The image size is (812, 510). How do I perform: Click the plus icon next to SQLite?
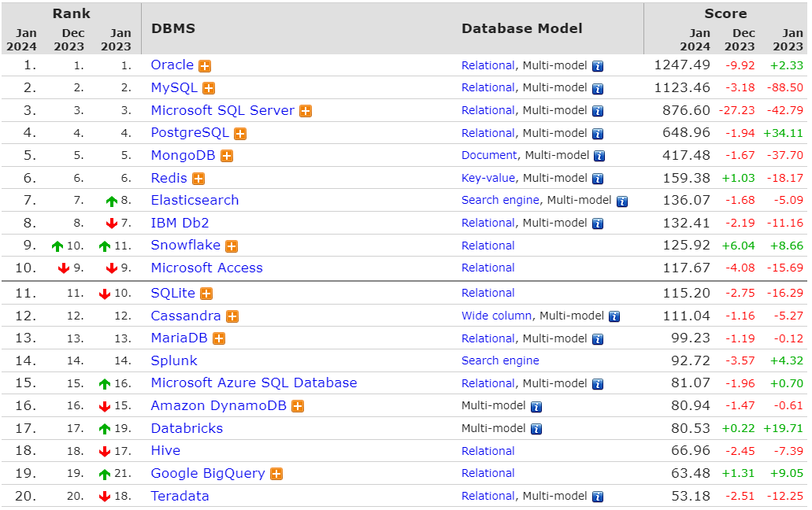tap(206, 294)
